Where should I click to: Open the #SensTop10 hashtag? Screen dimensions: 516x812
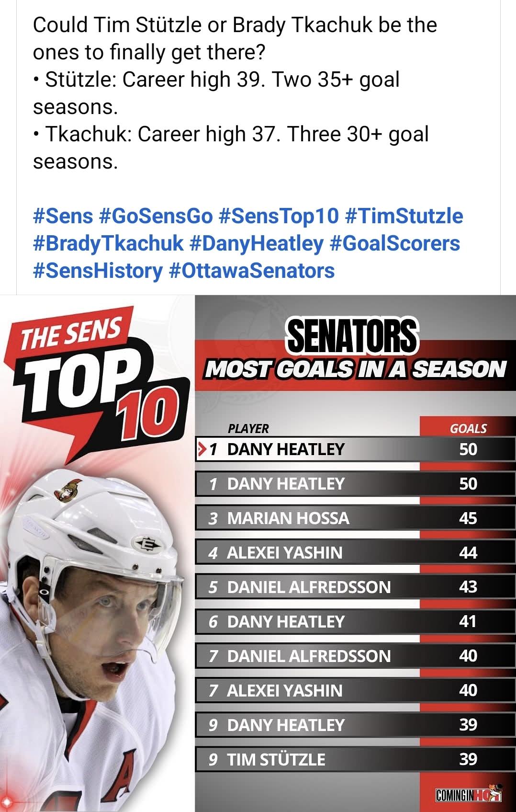pos(279,216)
